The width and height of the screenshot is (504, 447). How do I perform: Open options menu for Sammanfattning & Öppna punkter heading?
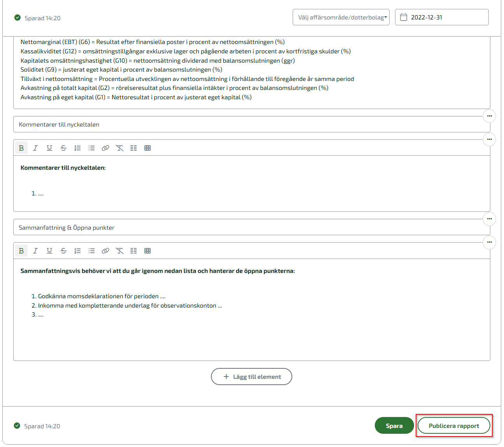(x=489, y=219)
